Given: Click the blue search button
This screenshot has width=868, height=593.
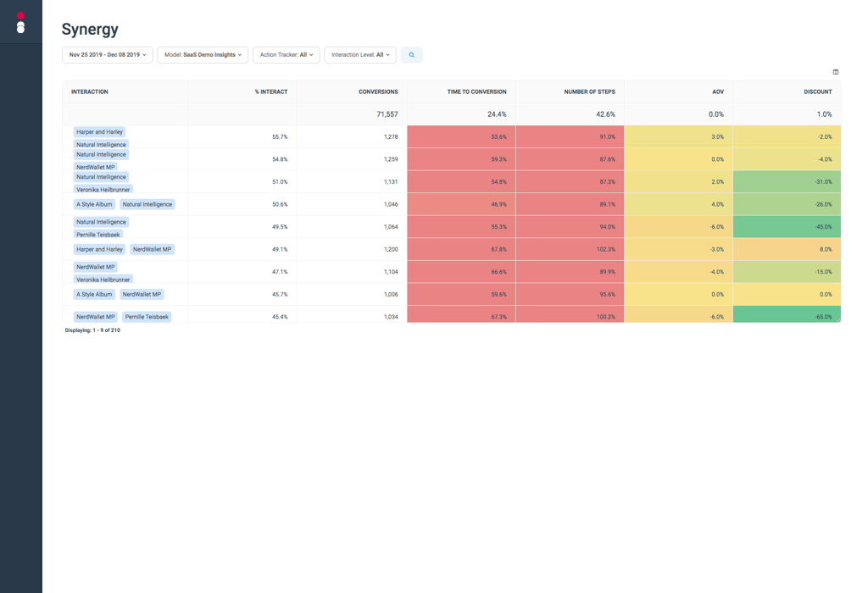Looking at the screenshot, I should 411,55.
